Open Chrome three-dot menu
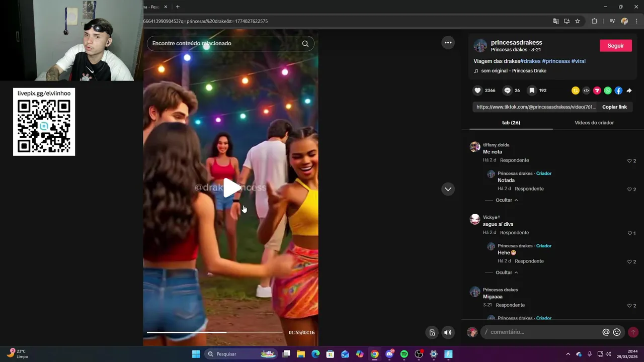Viewport: 644px width, 362px height. 636,21
